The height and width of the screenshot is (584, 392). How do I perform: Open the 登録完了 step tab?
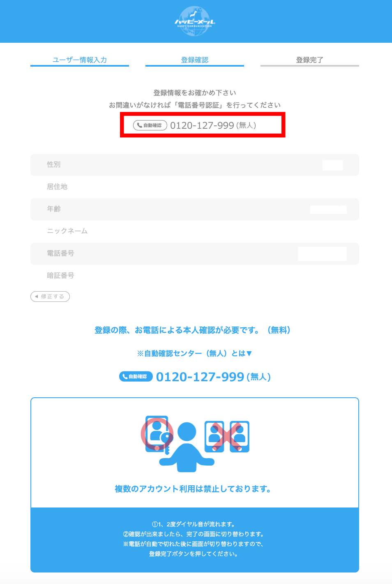(x=310, y=60)
